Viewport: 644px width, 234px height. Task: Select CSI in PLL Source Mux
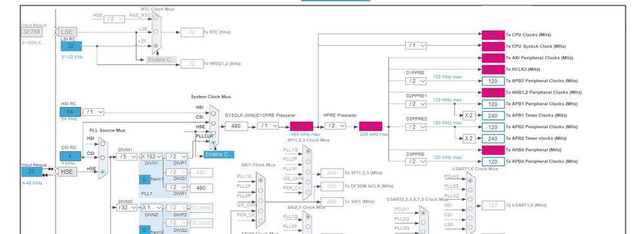pos(103,158)
